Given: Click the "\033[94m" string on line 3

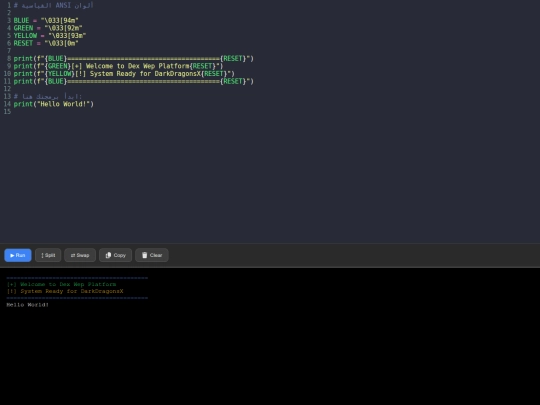Looking at the screenshot, I should (x=60, y=21).
